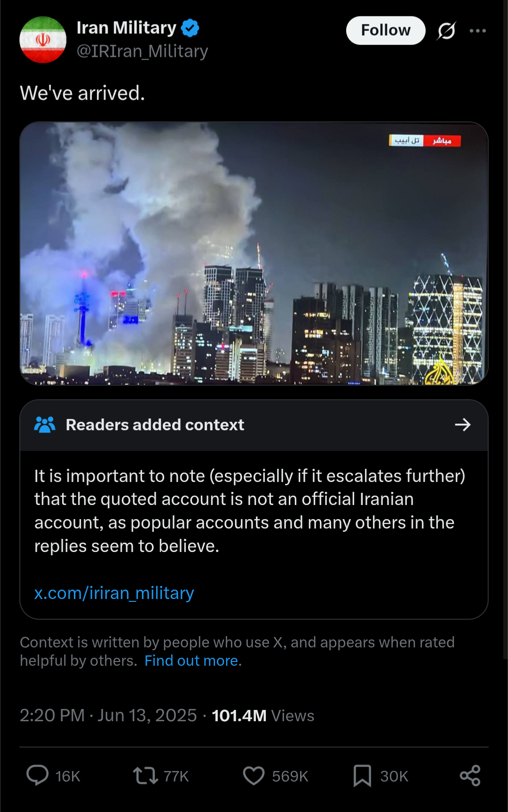Open the three-dot more options menu

[478, 31]
